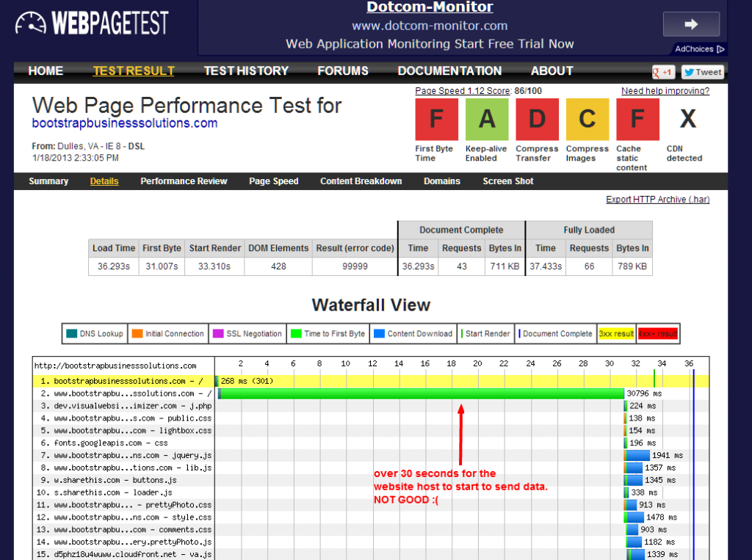This screenshot has width=752, height=560.
Task: Click the ad arrow button
Action: click(x=691, y=24)
